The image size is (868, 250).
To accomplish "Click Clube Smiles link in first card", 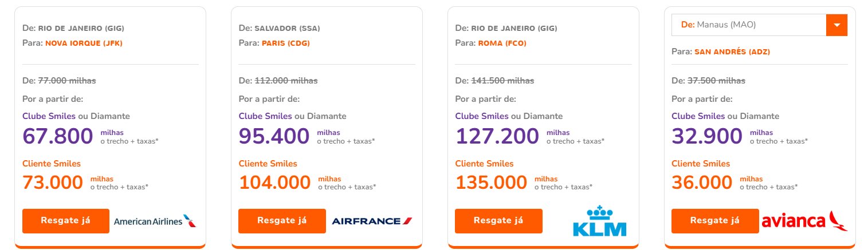I will (x=49, y=116).
